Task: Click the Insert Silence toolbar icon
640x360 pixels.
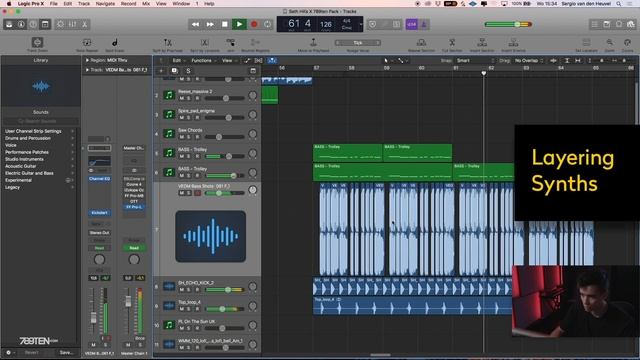Action: (x=513, y=42)
